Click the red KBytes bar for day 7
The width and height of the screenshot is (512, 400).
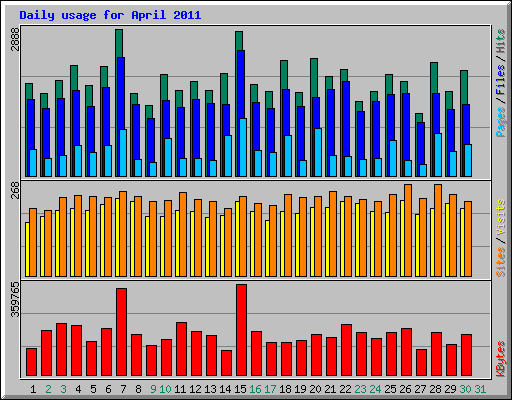tap(122, 332)
